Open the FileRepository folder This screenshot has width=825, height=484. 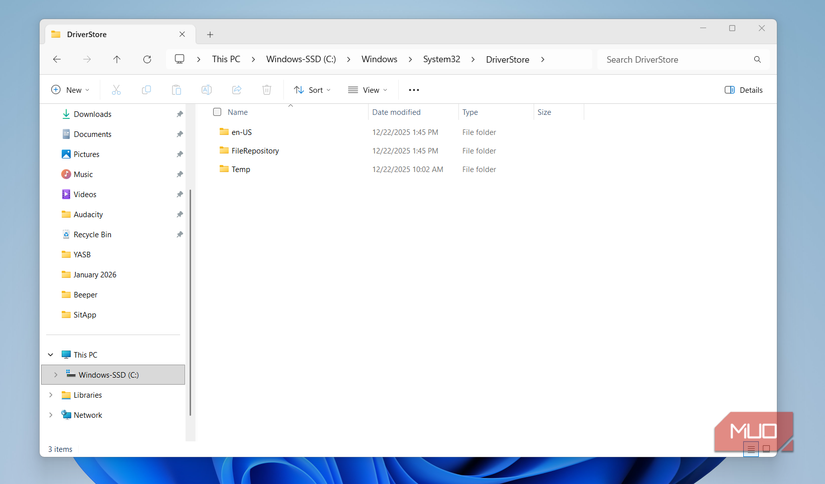[254, 151]
